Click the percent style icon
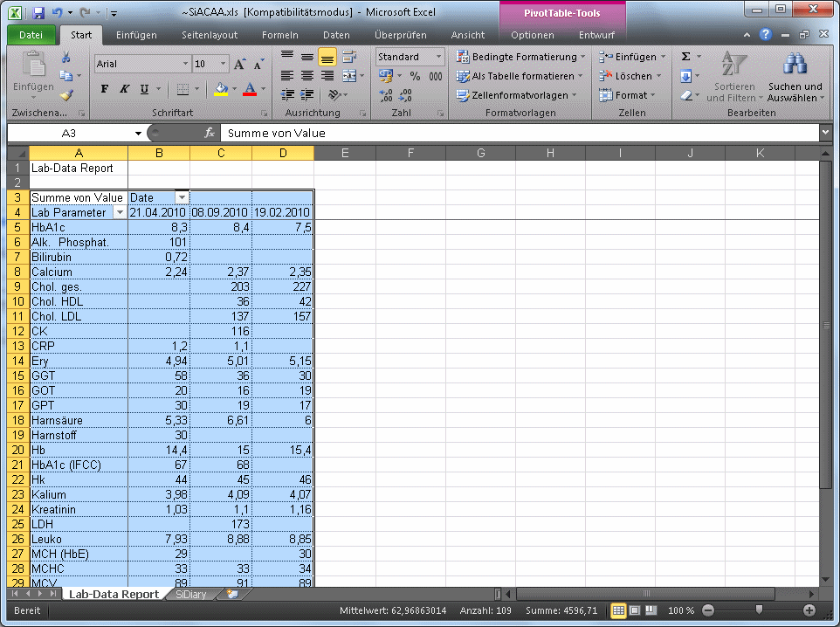 tap(416, 76)
